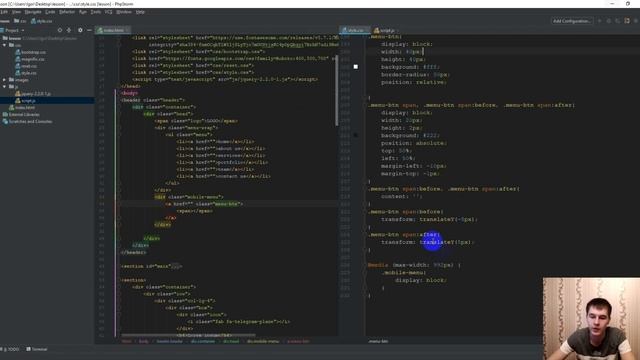This screenshot has width=640, height=360.
Task: Open the Help menu
Action: [x=140, y=12]
